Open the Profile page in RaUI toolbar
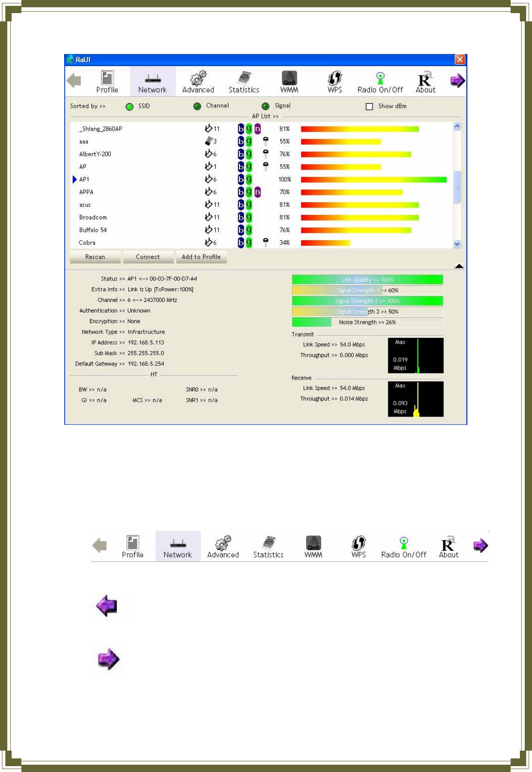Screen dimensions: 532x772 point(107,82)
